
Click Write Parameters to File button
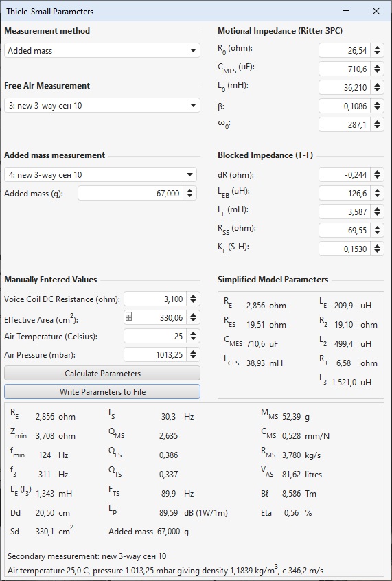(x=102, y=391)
